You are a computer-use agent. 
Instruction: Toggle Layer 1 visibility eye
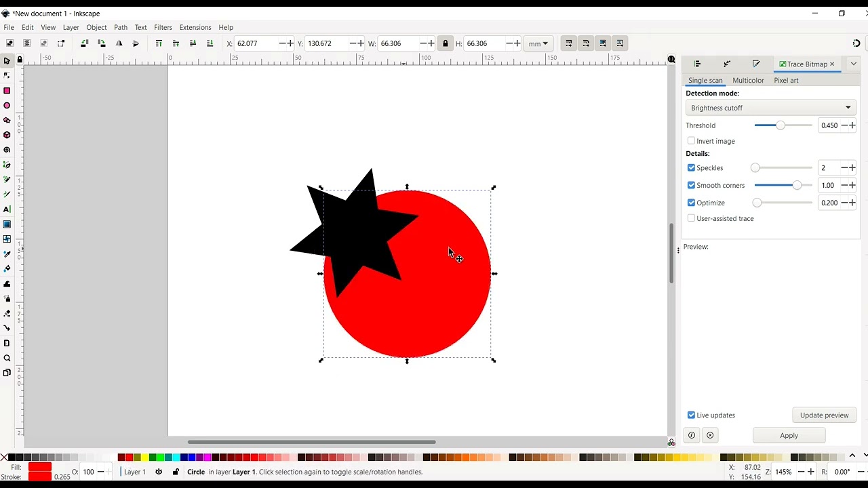pyautogui.click(x=159, y=472)
